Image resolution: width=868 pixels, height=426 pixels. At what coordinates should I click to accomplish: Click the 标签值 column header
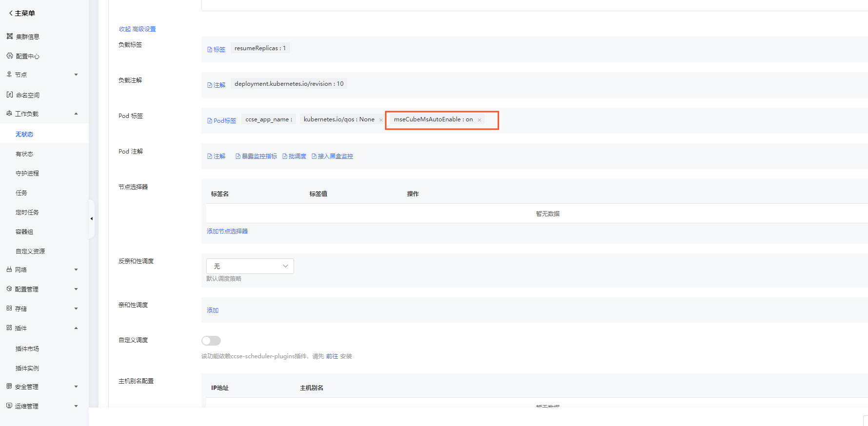(x=318, y=194)
